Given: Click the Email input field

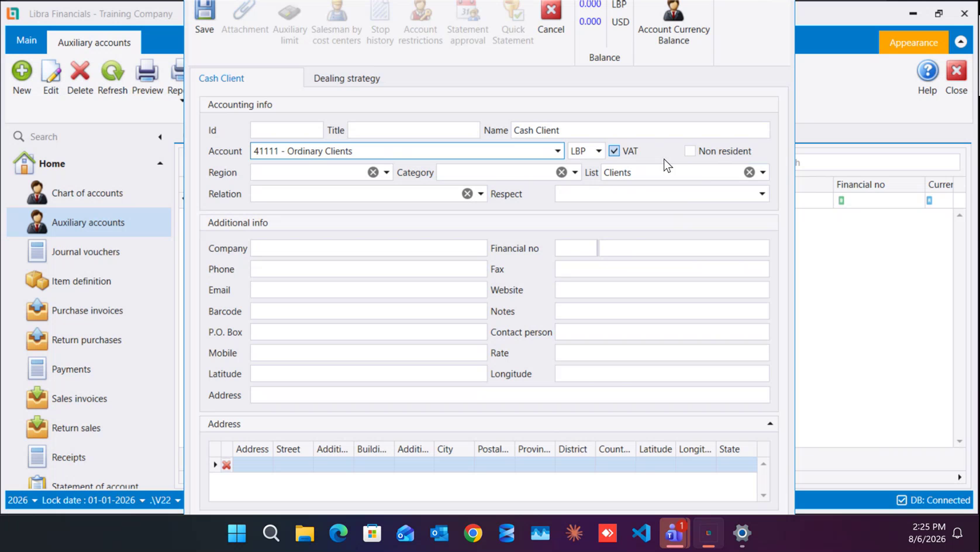Looking at the screenshot, I should (368, 290).
